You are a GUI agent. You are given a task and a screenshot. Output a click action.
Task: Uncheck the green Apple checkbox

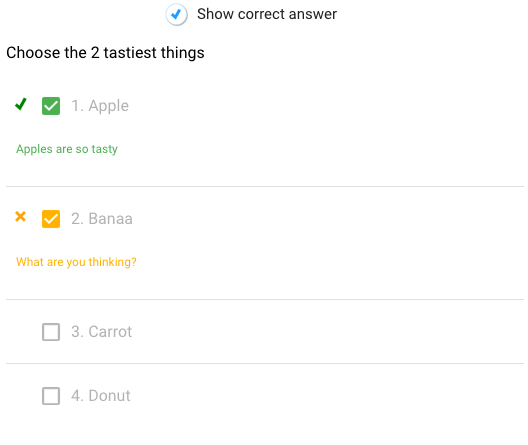tap(51, 106)
